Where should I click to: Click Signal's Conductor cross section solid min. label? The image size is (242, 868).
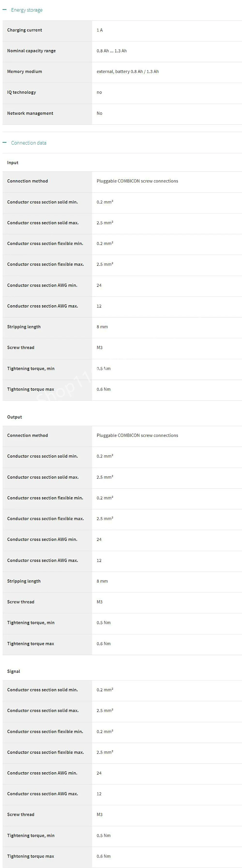[x=43, y=690]
